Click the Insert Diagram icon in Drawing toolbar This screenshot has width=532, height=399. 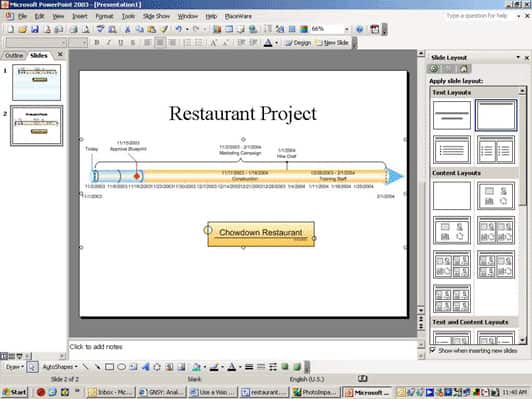(157, 367)
